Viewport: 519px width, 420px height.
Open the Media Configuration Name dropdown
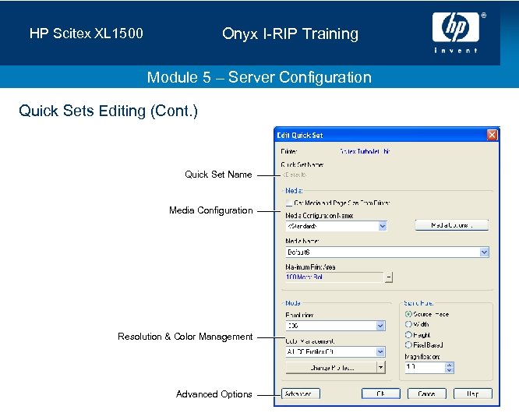[383, 226]
